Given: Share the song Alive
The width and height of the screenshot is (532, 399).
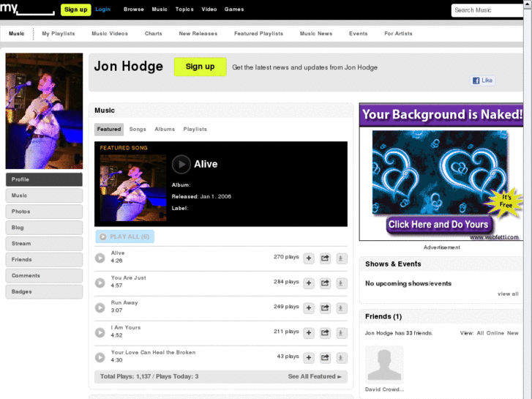Looking at the screenshot, I should coord(325,258).
